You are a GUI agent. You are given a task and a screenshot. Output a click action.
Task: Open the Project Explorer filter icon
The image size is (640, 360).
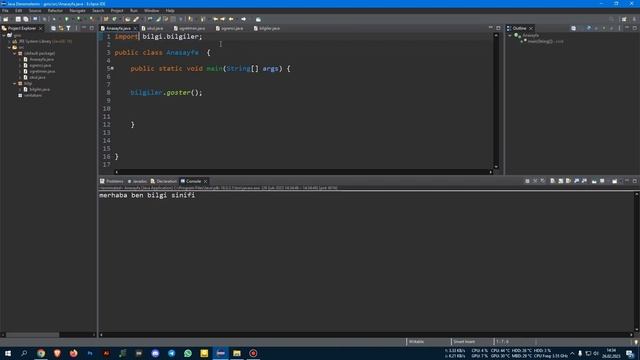tap(69, 28)
